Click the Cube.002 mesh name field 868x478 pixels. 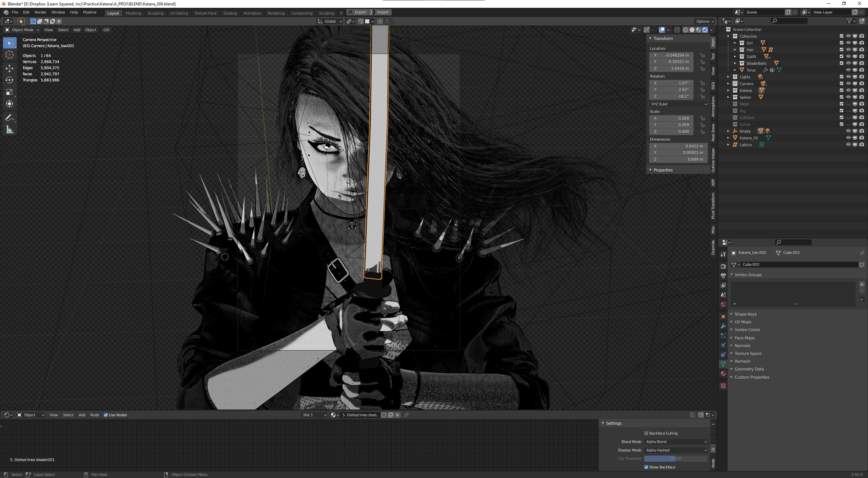pyautogui.click(x=800, y=264)
